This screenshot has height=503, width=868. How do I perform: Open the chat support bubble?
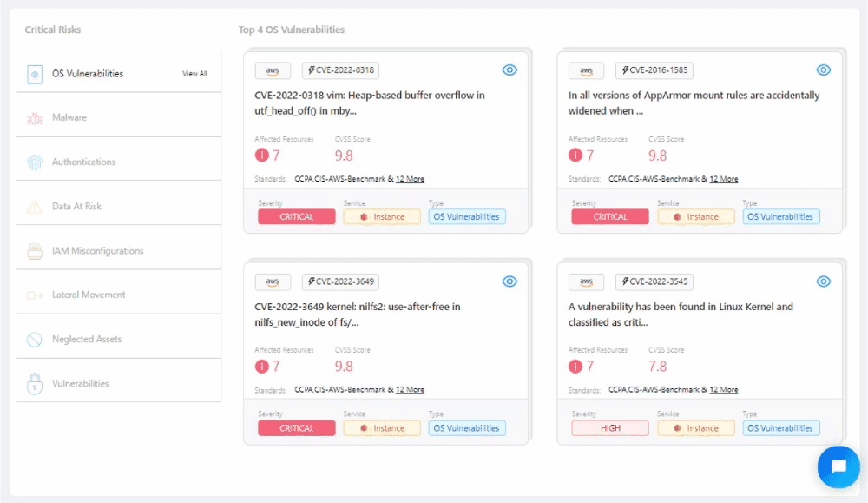tap(838, 467)
